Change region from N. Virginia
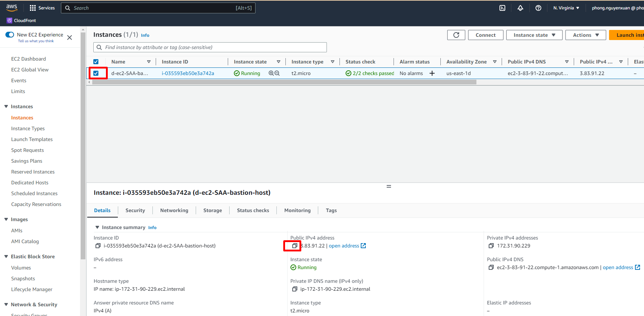Viewport: 644px width, 316px height. click(566, 8)
